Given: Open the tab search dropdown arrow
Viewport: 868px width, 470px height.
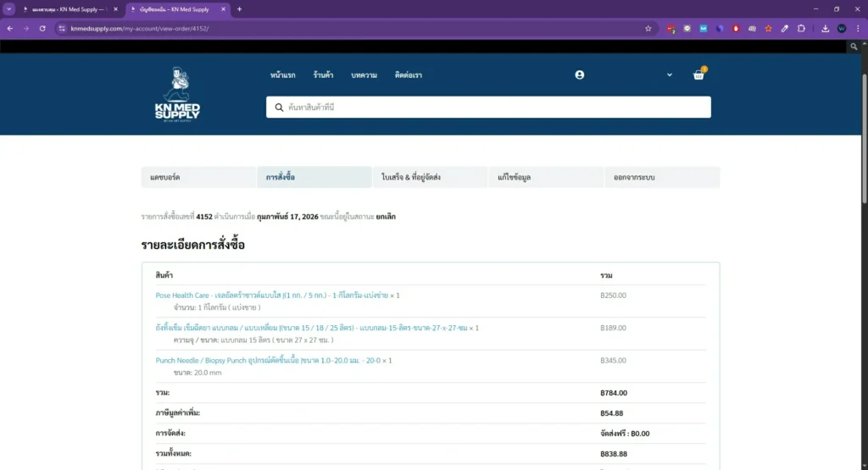Looking at the screenshot, I should [x=8, y=8].
